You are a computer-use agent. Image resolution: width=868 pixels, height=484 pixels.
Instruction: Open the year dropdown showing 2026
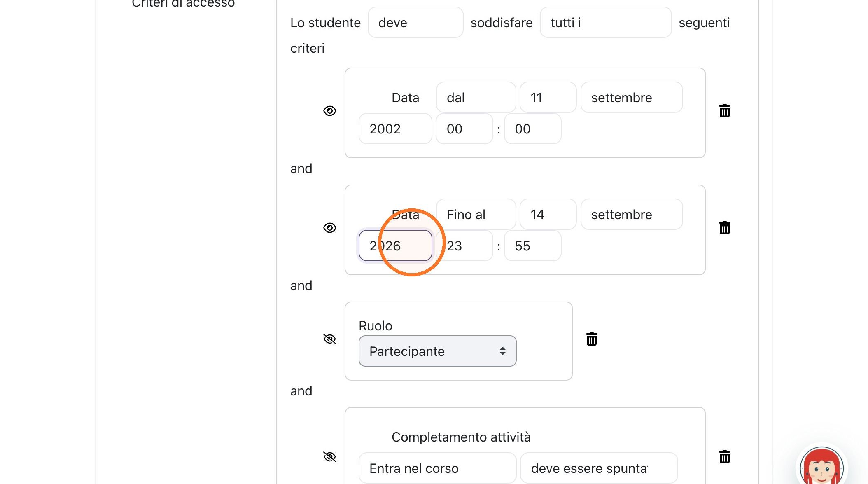click(x=395, y=246)
